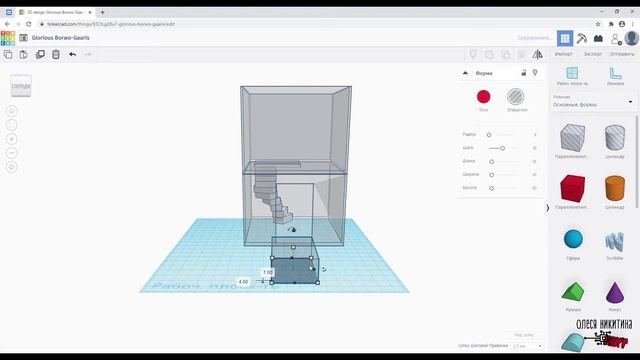Adjust the Radius slider handle

coord(489,135)
